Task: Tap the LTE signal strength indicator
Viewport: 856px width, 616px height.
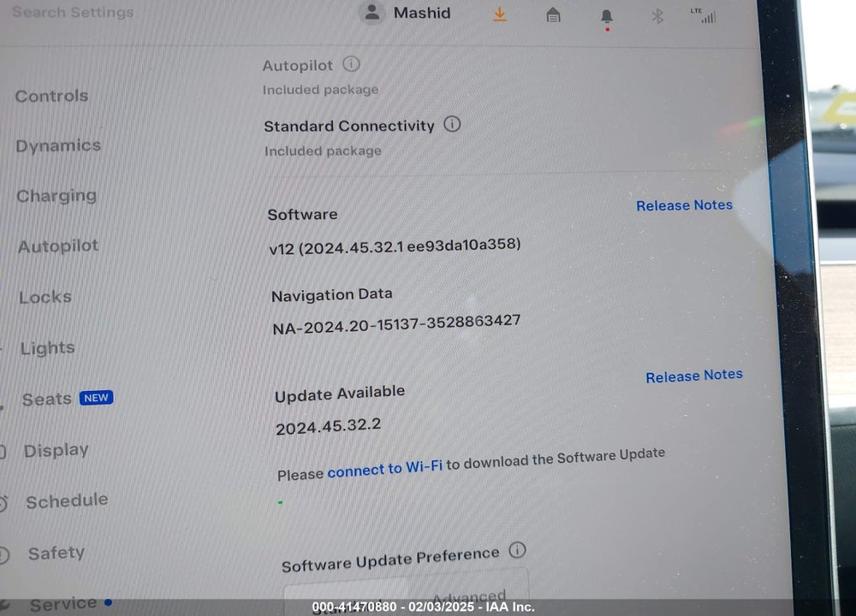Action: 704,15
